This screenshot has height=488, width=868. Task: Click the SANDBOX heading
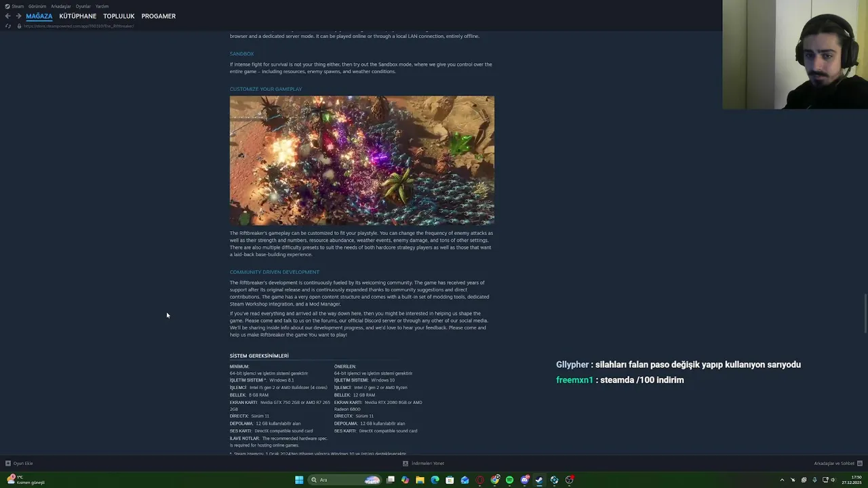pos(241,54)
